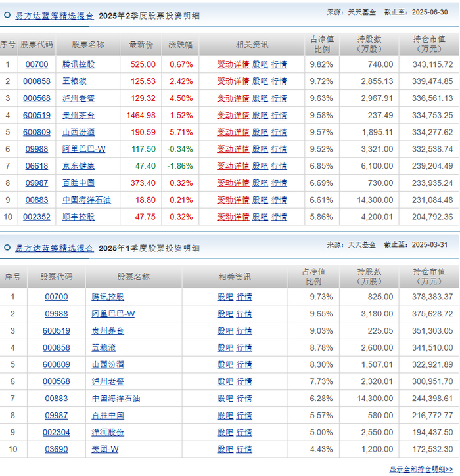The width and height of the screenshot is (460, 476).
Task: Open 中国海洋石油 name link in Q2 table
Action: click(87, 200)
